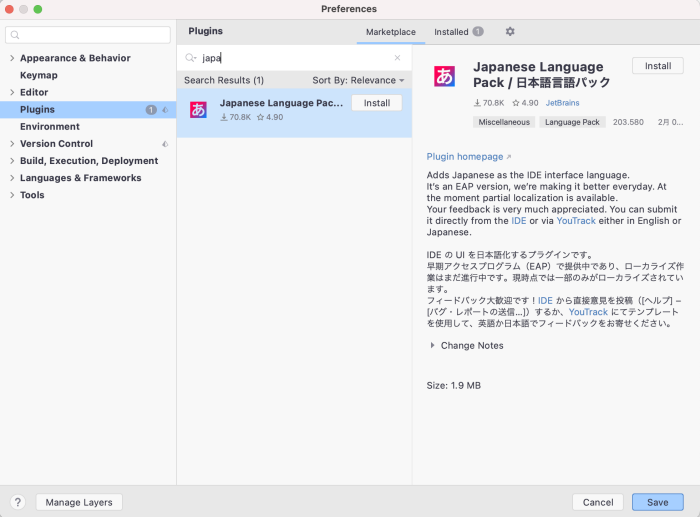The width and height of the screenshot is (700, 517).
Task: Expand the Change Notes disclosure triangle
Action: tap(432, 346)
